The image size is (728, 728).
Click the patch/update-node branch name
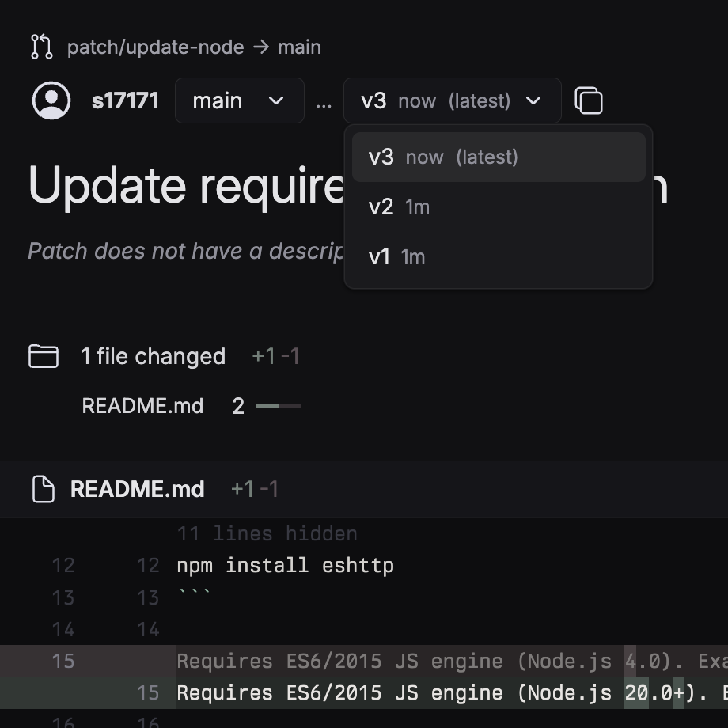tap(155, 47)
